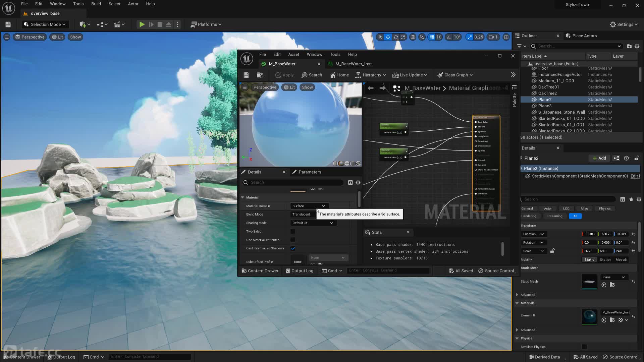Screen dimensions: 644x362
Task: Open the Actor menu in main editor
Action: [x=133, y=4]
